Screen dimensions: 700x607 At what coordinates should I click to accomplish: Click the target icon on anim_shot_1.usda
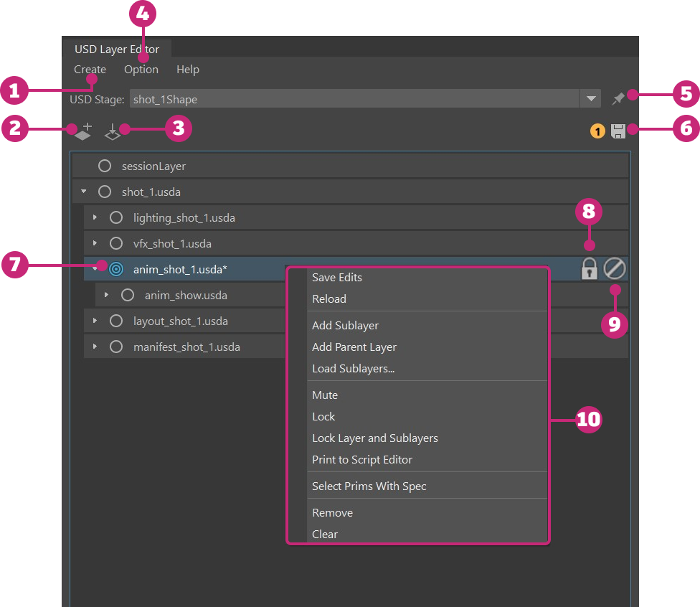pos(116,270)
